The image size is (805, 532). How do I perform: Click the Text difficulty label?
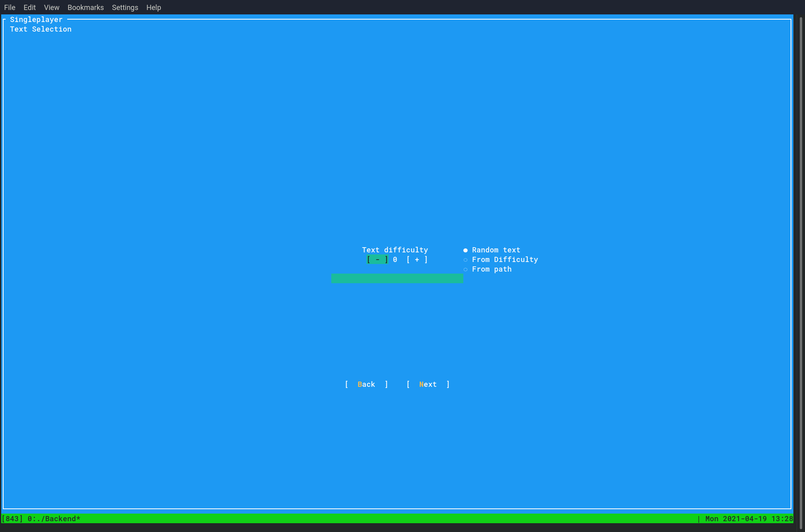pyautogui.click(x=395, y=250)
